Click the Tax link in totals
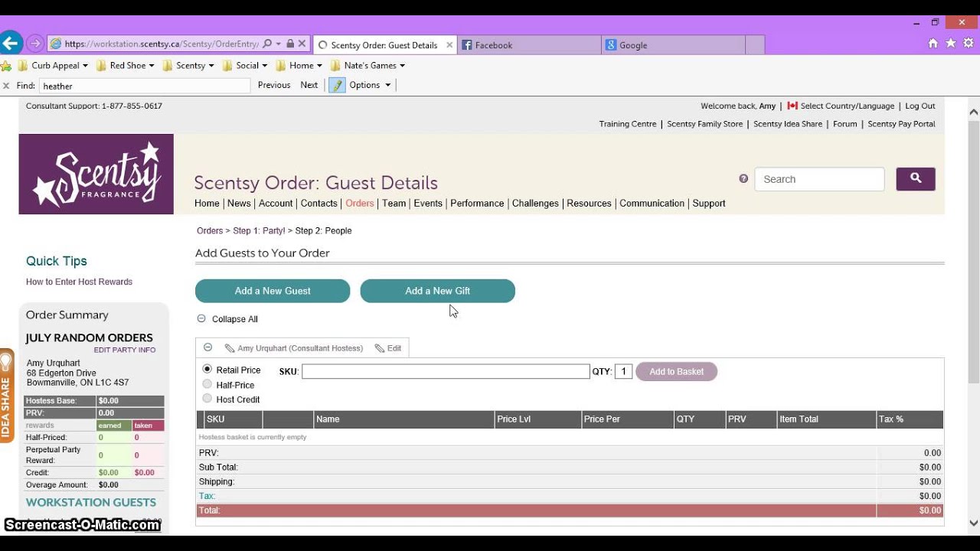The height and width of the screenshot is (551, 980). click(206, 496)
